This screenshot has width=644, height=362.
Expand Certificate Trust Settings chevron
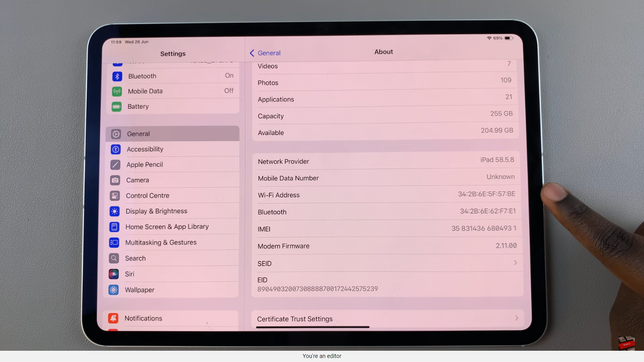pos(517,318)
